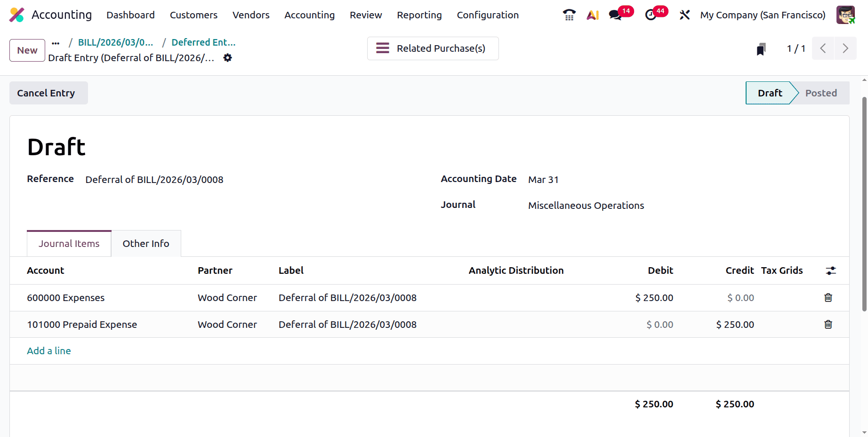The height and width of the screenshot is (437, 868).
Task: Open the Customers menu
Action: pos(193,15)
